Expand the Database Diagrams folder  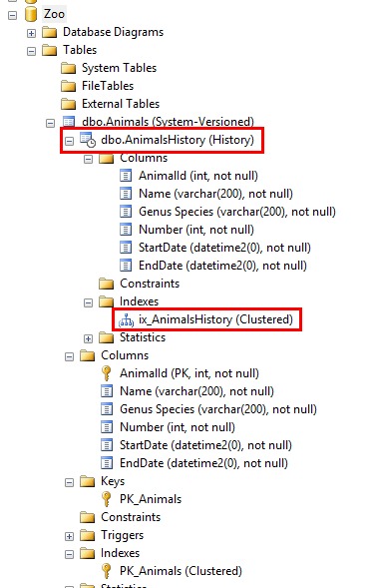point(32,33)
